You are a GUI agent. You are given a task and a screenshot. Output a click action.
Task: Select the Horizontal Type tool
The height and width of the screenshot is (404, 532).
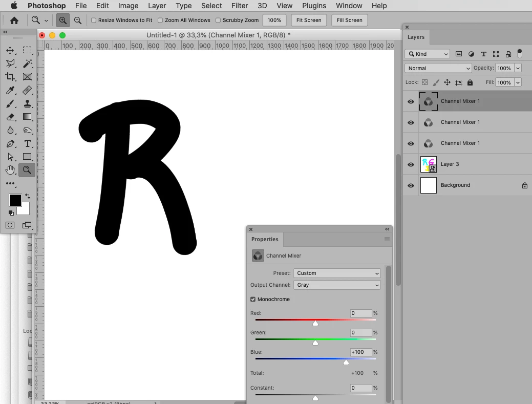coord(27,143)
